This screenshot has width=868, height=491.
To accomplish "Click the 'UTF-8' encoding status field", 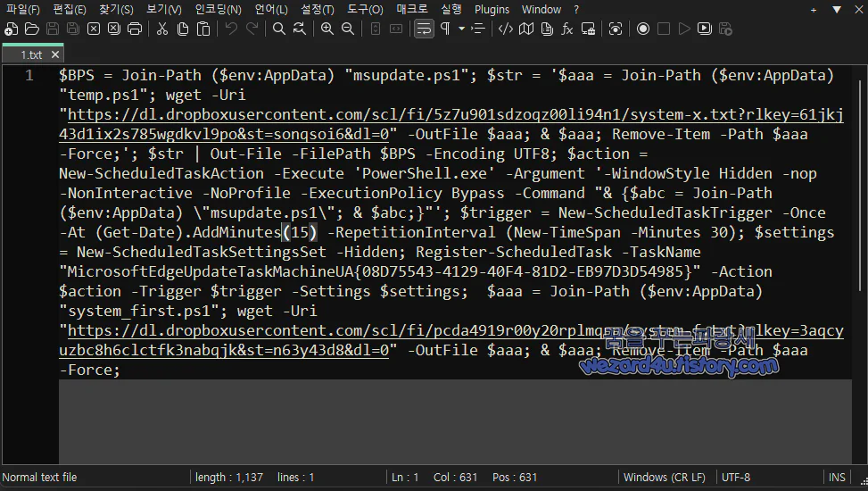I will [736, 477].
